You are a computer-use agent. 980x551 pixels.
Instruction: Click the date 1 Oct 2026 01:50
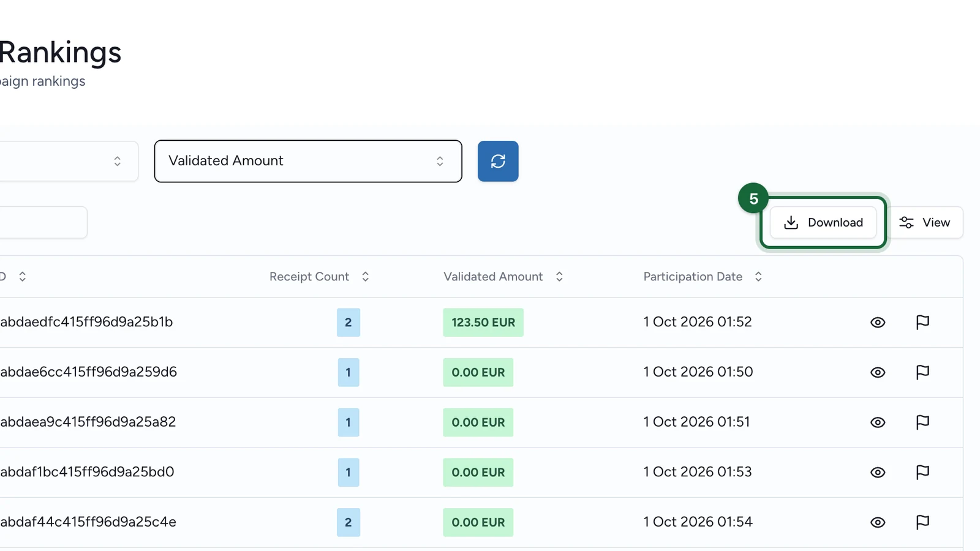pos(698,372)
